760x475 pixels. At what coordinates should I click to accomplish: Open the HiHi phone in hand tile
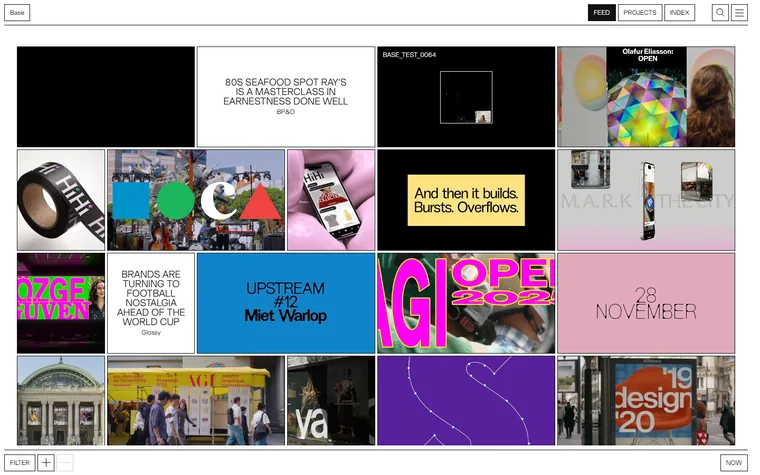click(331, 200)
